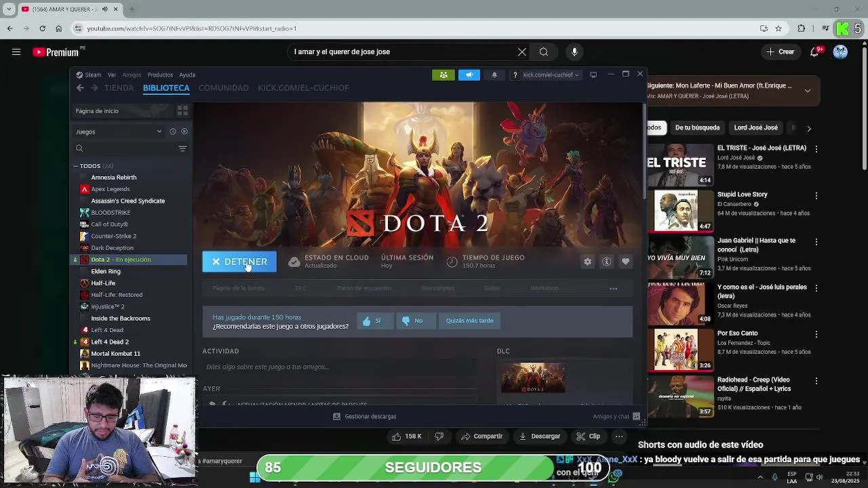Image resolution: width=868 pixels, height=488 pixels.
Task: Select Lord José José filter chip
Action: [x=755, y=127]
